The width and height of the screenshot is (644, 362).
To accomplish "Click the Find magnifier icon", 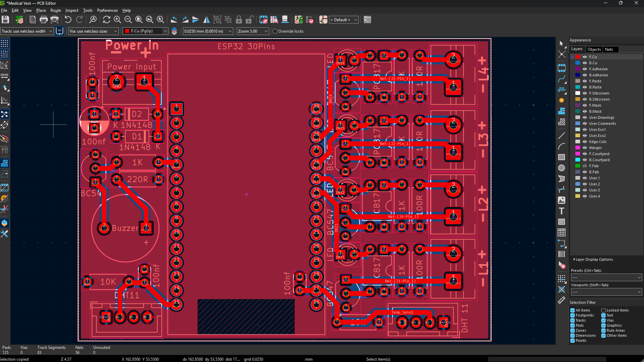I will [x=93, y=20].
